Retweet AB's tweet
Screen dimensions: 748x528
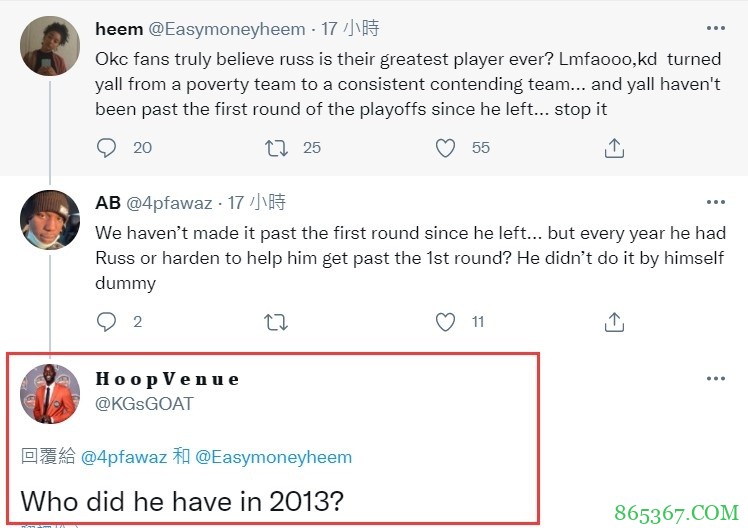(277, 322)
